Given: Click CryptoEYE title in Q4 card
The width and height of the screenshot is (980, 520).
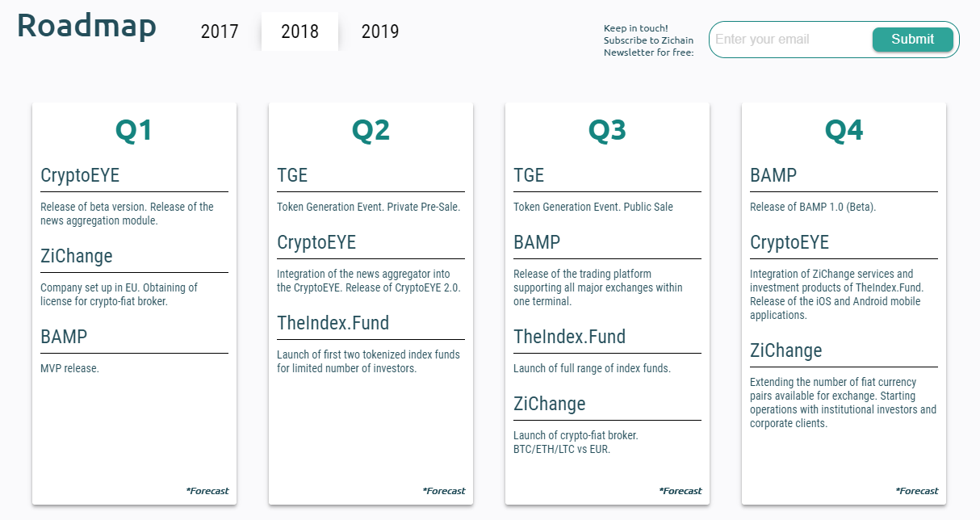Looking at the screenshot, I should tap(789, 242).
